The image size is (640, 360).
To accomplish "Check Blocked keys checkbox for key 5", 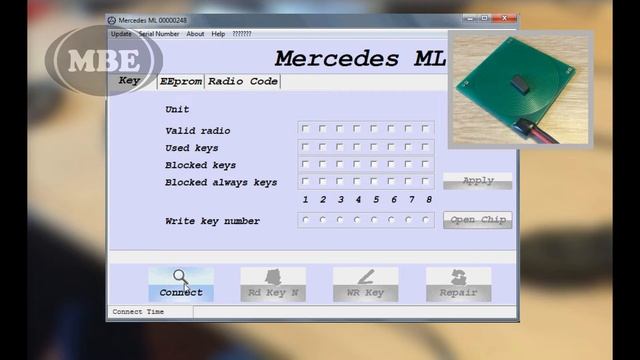I will [374, 164].
